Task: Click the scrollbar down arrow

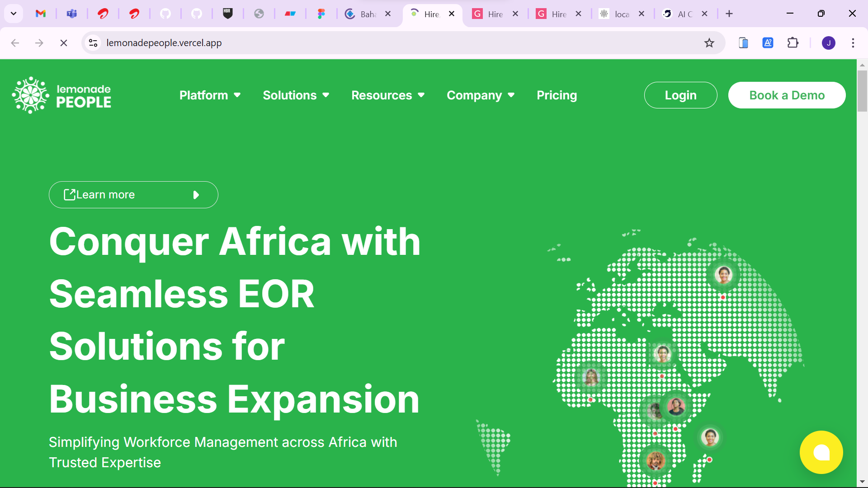Action: click(x=862, y=482)
